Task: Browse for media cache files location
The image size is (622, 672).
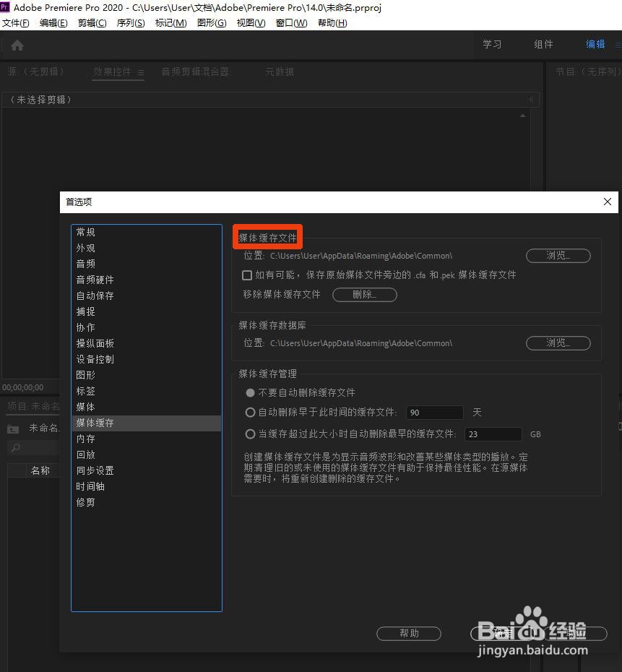Action: point(558,256)
